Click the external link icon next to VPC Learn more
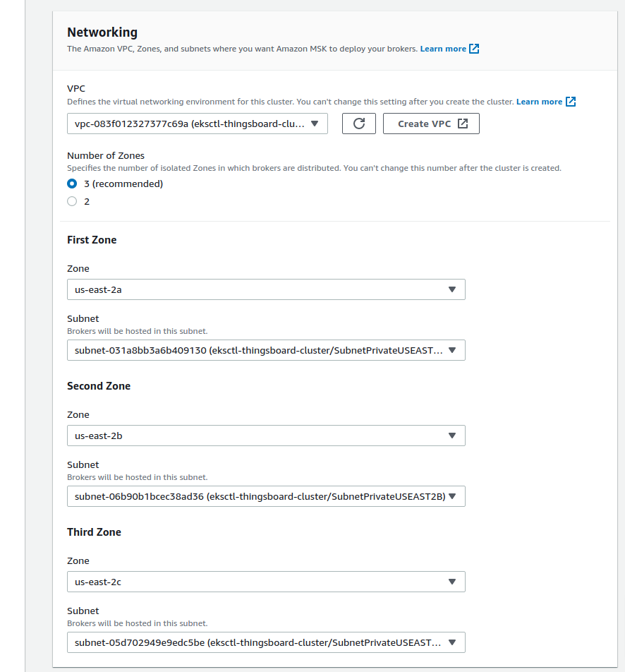 (x=570, y=102)
